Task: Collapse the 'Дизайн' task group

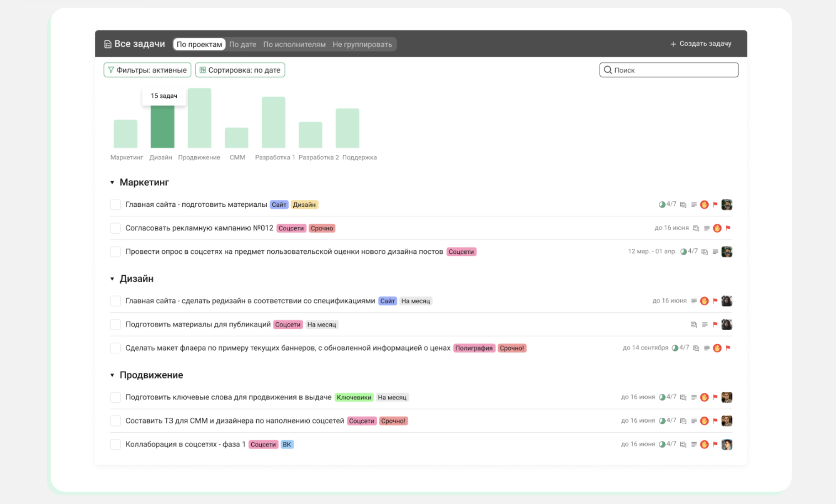Action: (112, 279)
